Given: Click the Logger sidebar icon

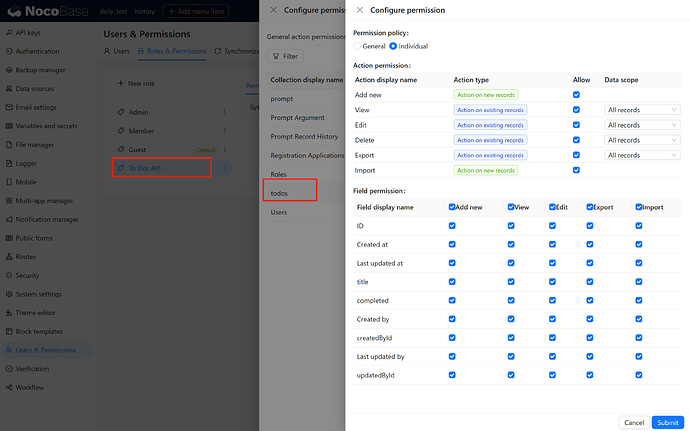Looking at the screenshot, I should tap(9, 163).
